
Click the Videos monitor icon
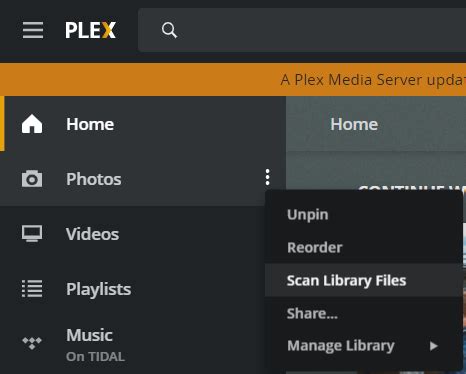click(32, 234)
